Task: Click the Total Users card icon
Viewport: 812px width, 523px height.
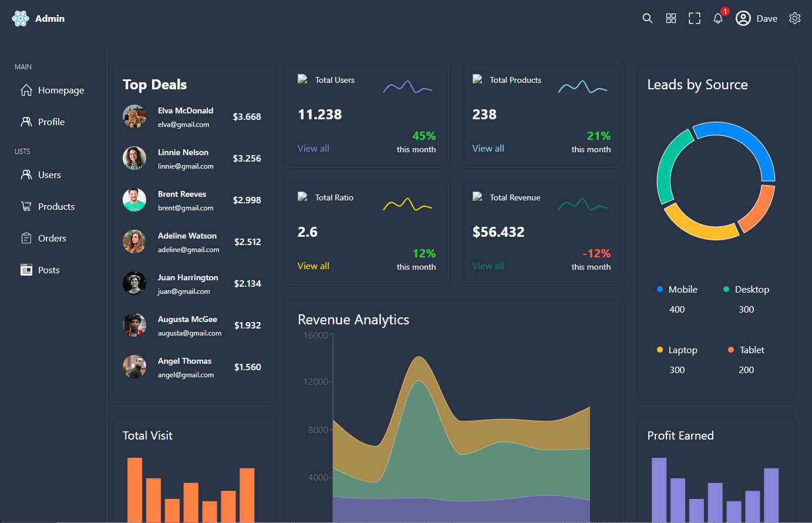Action: [302, 79]
